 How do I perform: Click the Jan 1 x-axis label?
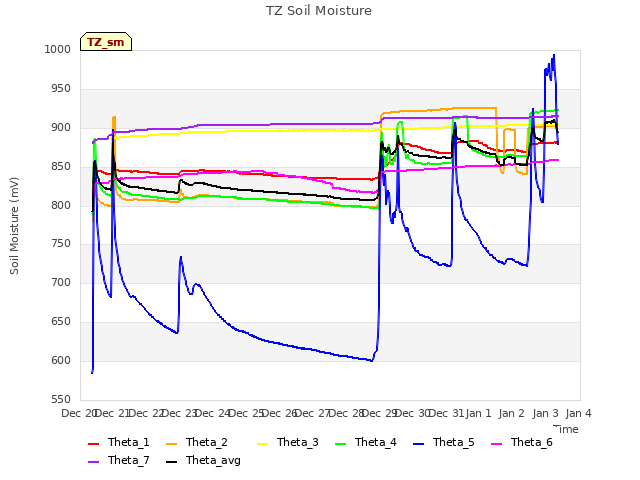click(478, 413)
